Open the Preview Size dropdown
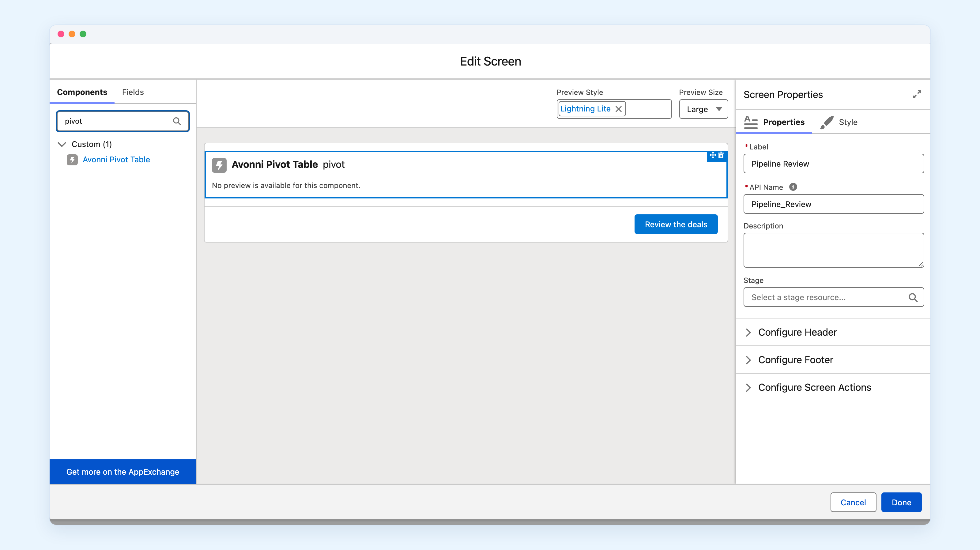The height and width of the screenshot is (550, 980). point(703,109)
